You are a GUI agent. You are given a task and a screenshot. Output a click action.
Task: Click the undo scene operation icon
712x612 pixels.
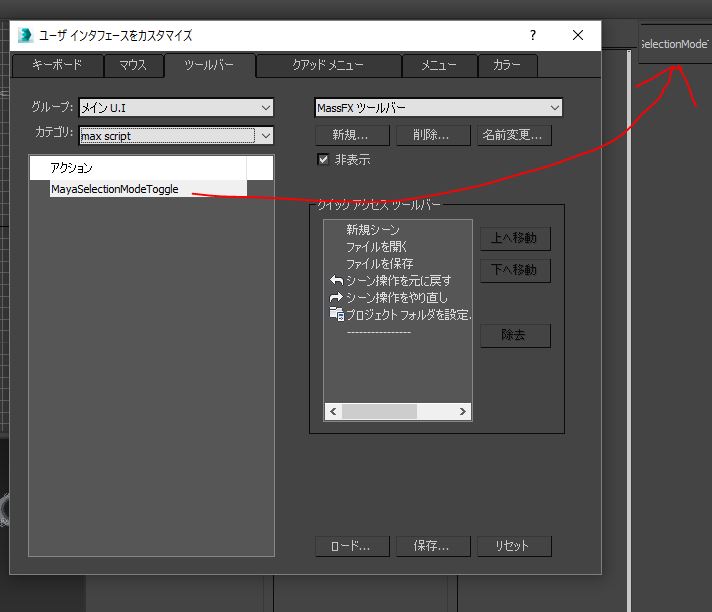[336, 281]
